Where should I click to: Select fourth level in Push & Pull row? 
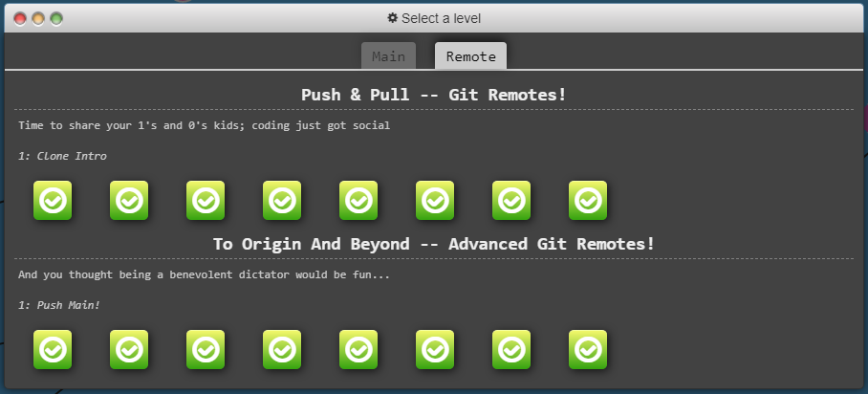282,201
